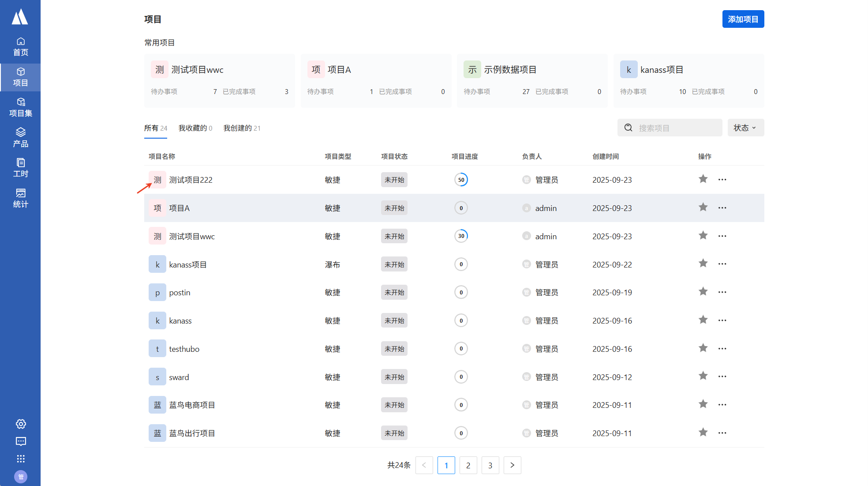Switch to the 我收藏的 tab

195,128
